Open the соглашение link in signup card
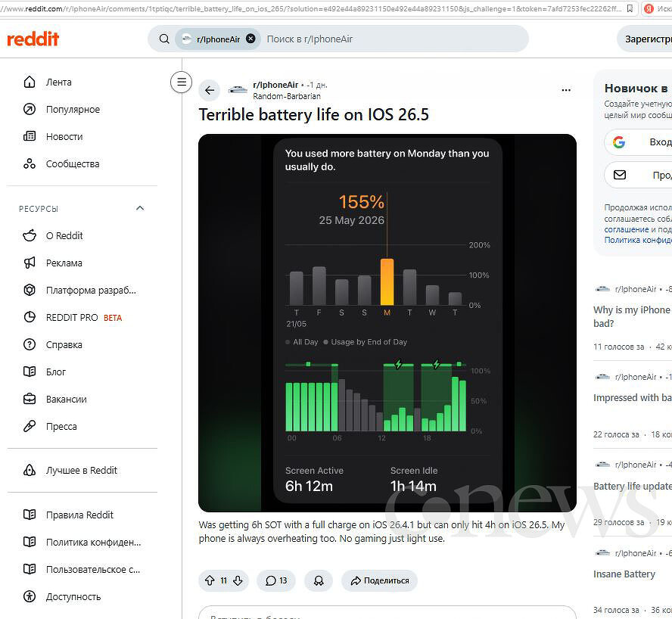 (x=626, y=229)
